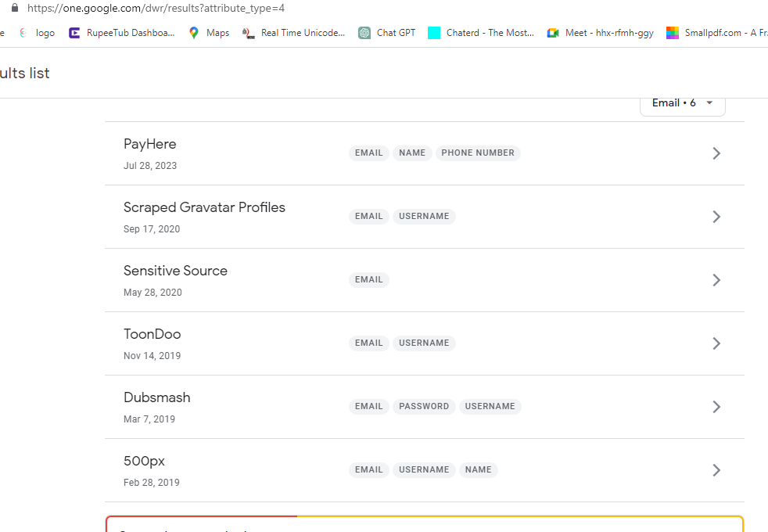This screenshot has width=768, height=532.
Task: Click PASSWORD tag on Dubsmash row
Action: pos(424,406)
